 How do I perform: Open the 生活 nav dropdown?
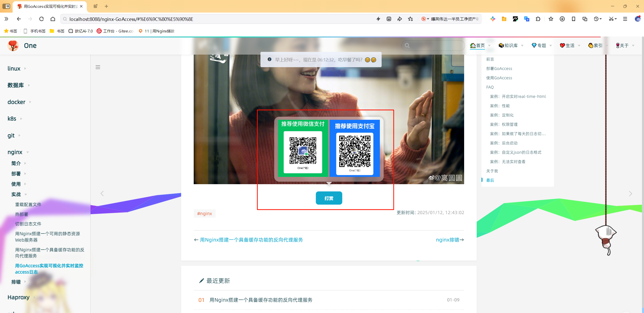(570, 46)
